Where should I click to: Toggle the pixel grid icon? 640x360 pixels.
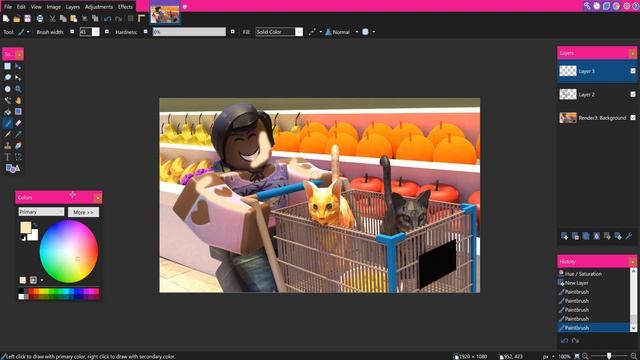[131, 19]
